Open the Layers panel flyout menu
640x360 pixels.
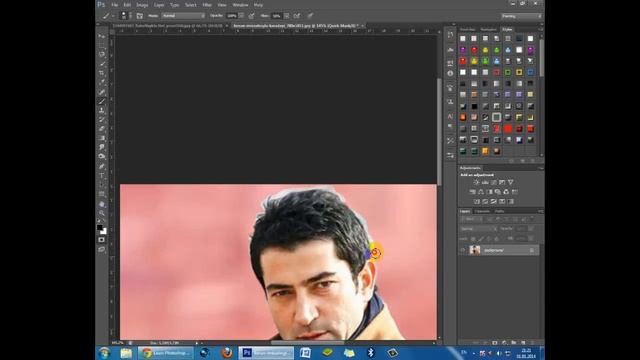point(540,211)
